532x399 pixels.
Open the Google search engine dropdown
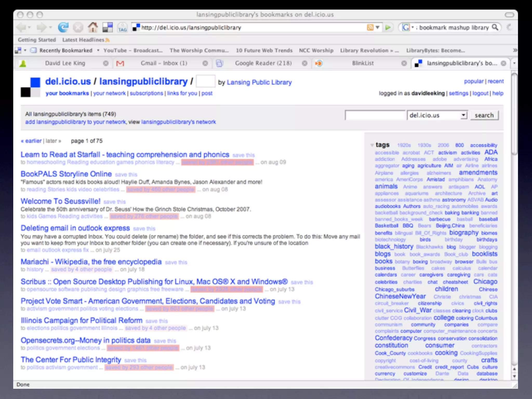[407, 27]
